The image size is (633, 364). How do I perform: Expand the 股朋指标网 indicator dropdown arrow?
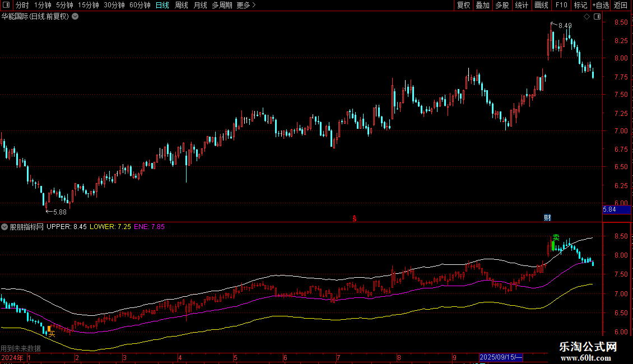[x=4, y=227]
